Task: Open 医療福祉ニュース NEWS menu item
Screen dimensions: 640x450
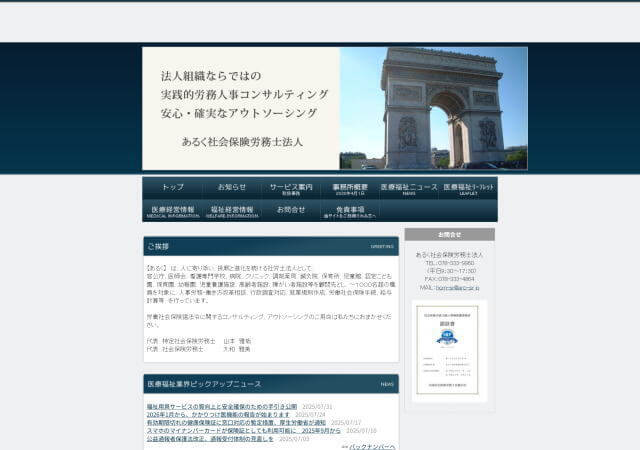Action: (409, 188)
